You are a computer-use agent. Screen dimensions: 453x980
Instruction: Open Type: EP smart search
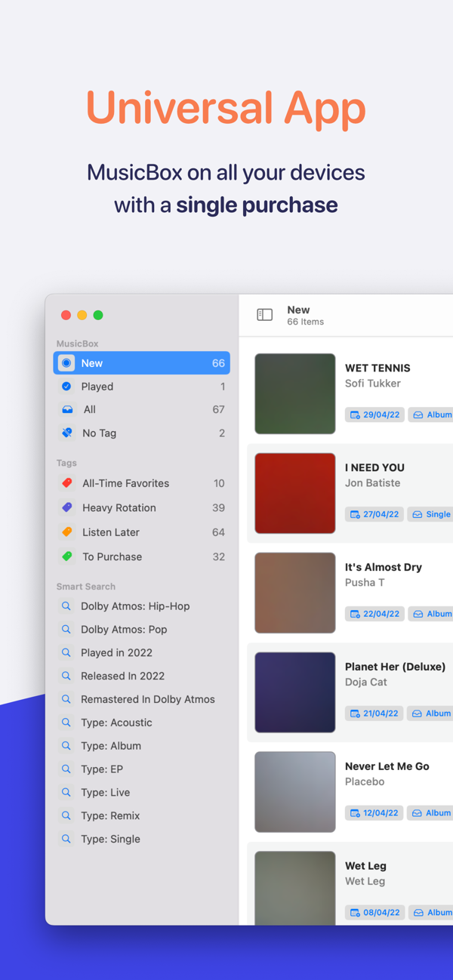point(142,769)
